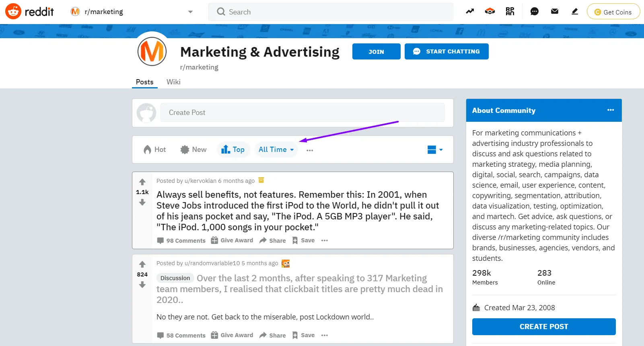The width and height of the screenshot is (644, 346).
Task: Open About Community options ellipsis
Action: click(611, 110)
